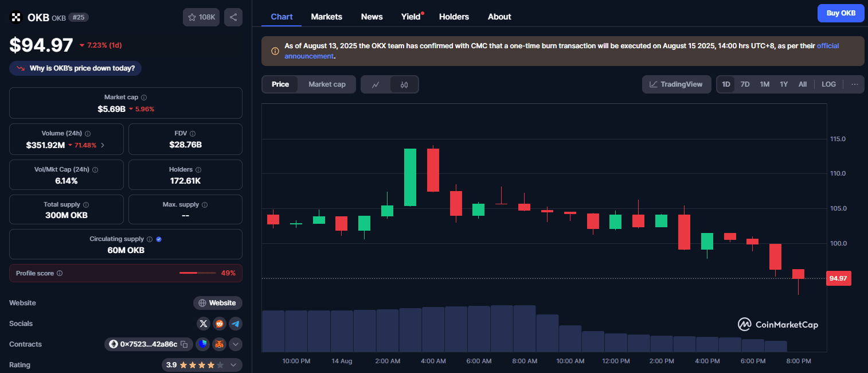Click the Max. supply info icon
Viewport: 868px width, 373px height.
[205, 204]
